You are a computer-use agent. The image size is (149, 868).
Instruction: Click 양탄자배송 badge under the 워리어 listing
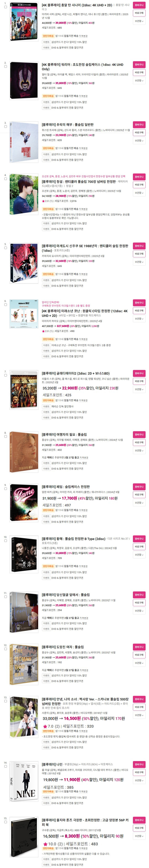[x=48, y=96]
